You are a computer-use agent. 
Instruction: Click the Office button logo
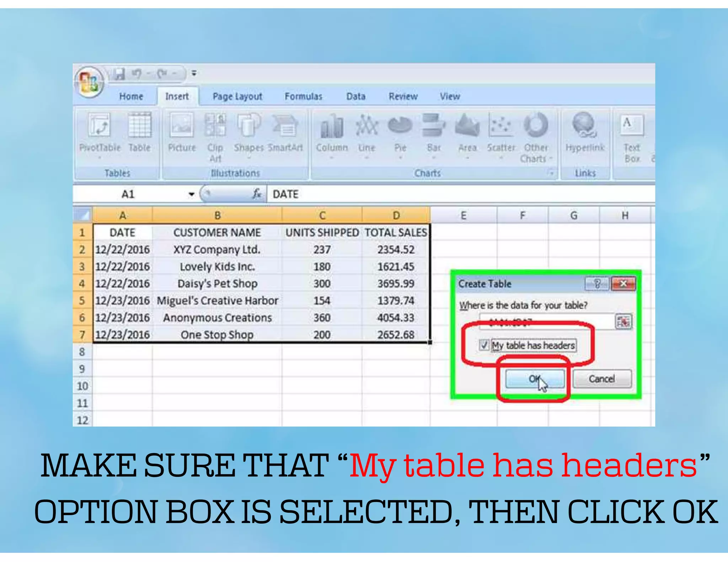(89, 82)
